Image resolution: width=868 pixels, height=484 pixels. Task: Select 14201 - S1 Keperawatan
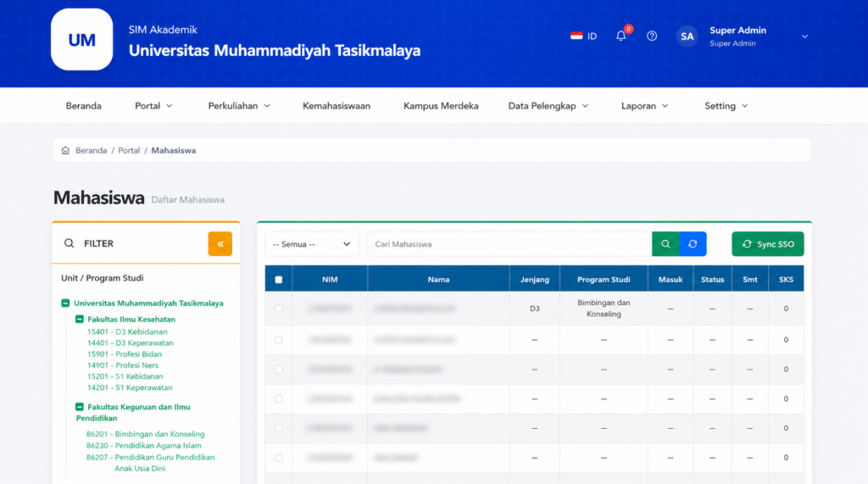(130, 387)
